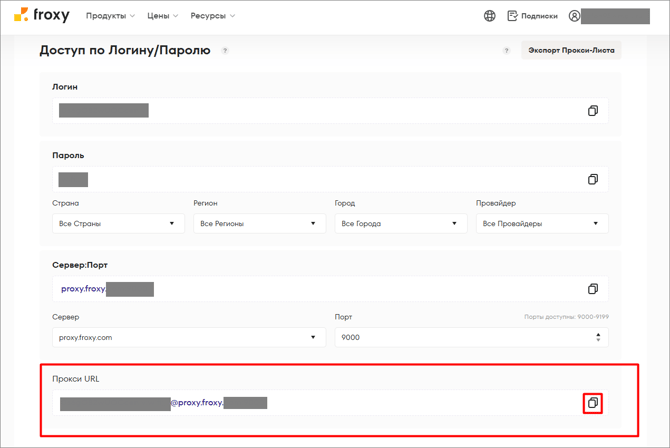Select server from proxy.froxy.com dropdown

(x=188, y=338)
